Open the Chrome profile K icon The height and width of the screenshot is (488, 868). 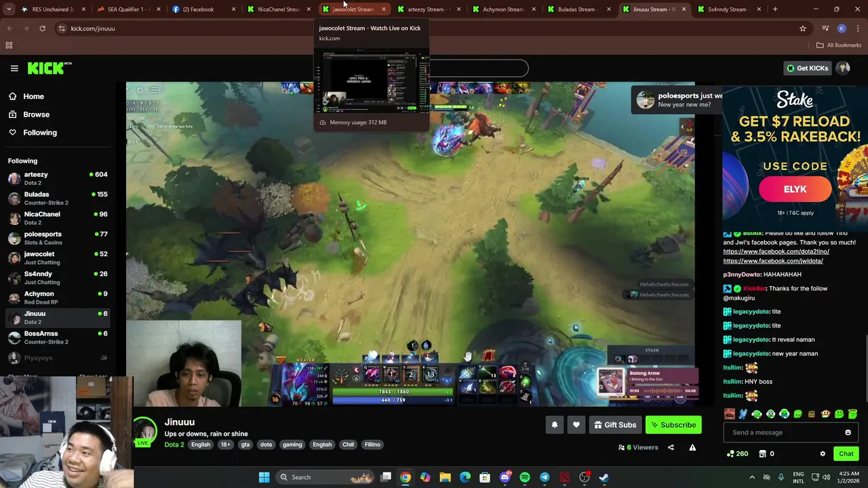[842, 28]
